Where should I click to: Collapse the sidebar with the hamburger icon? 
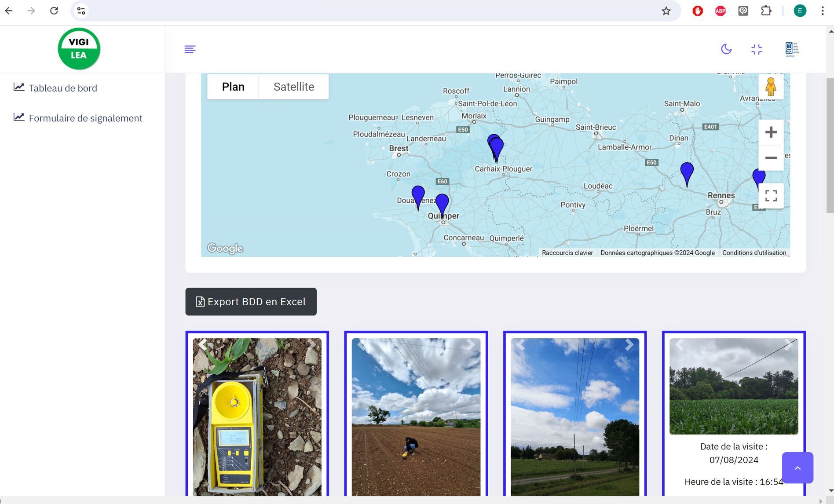190,49
